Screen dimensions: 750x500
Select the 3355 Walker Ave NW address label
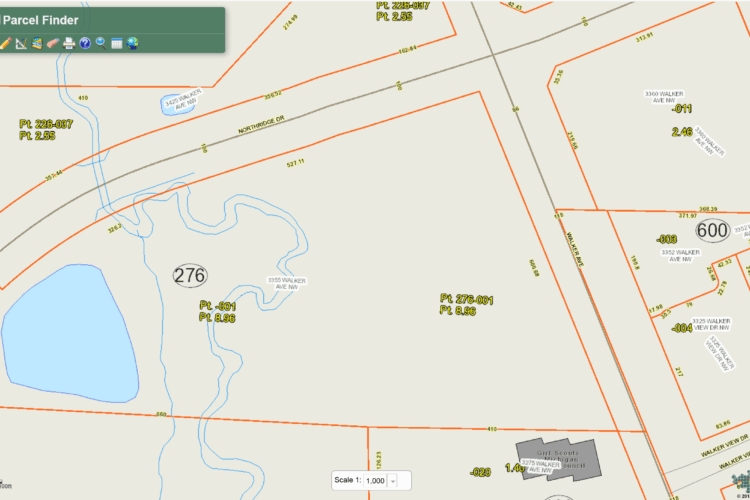coord(287,283)
